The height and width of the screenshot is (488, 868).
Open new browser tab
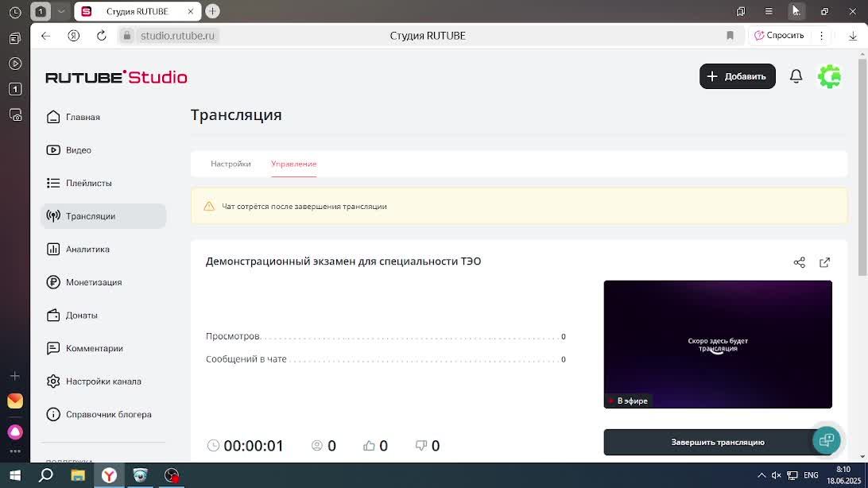coord(212,11)
